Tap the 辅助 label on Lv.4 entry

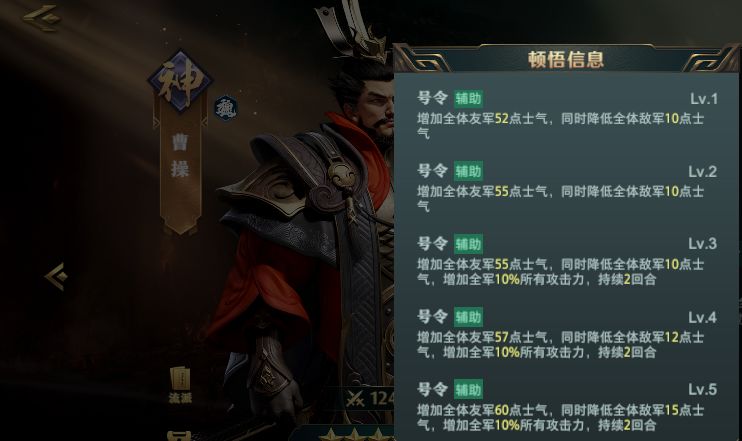(468, 317)
